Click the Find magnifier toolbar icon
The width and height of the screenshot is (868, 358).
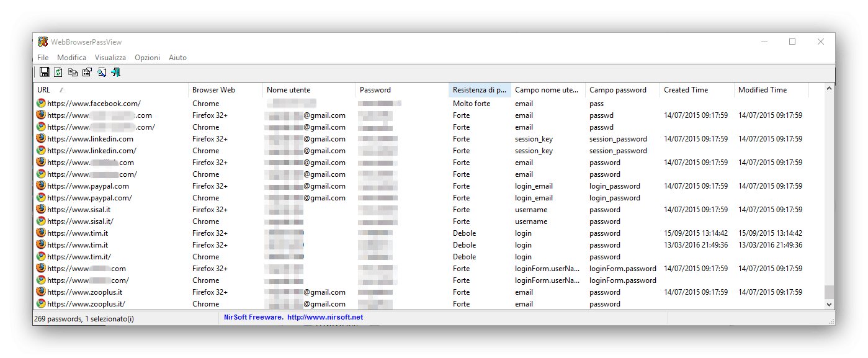[101, 72]
